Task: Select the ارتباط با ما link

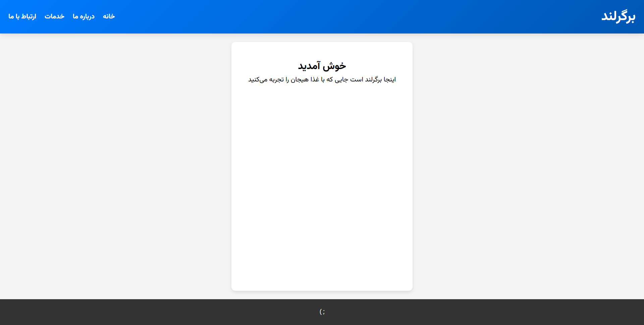Action: (x=22, y=16)
